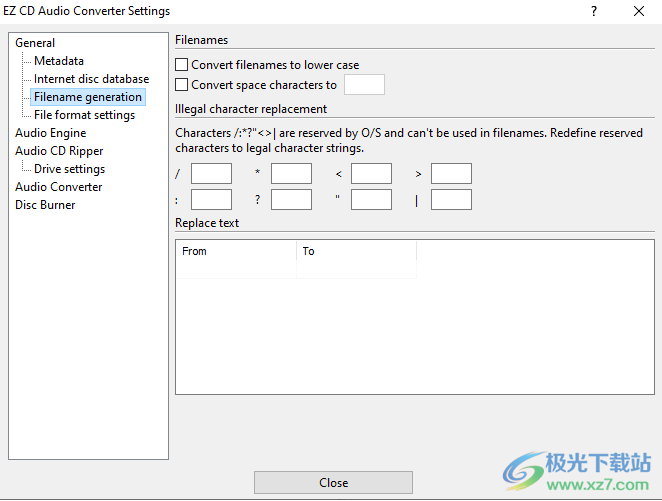Click the less-than replacement input field
The height and width of the screenshot is (501, 662).
[371, 173]
